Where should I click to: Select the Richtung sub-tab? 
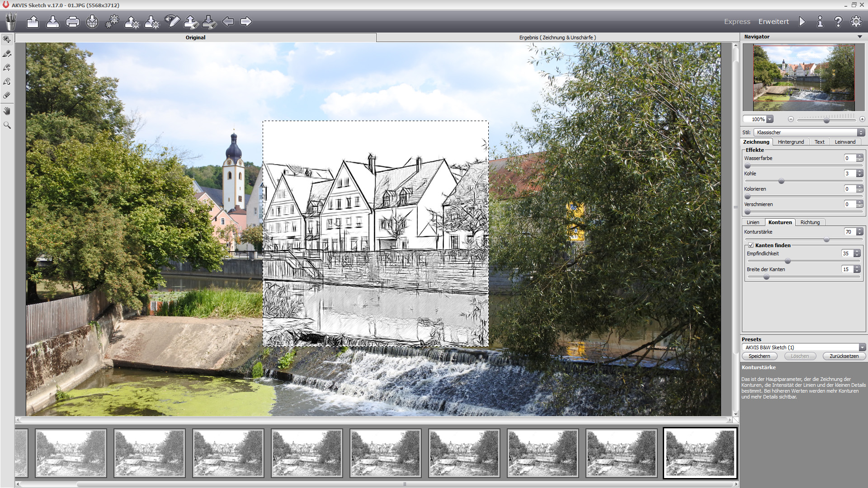(x=810, y=222)
